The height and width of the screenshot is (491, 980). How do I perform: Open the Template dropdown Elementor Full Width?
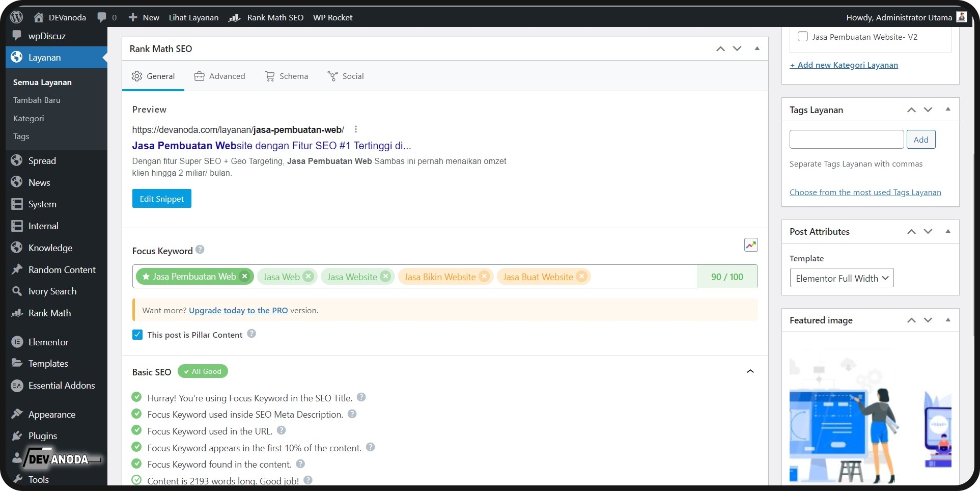tap(842, 278)
